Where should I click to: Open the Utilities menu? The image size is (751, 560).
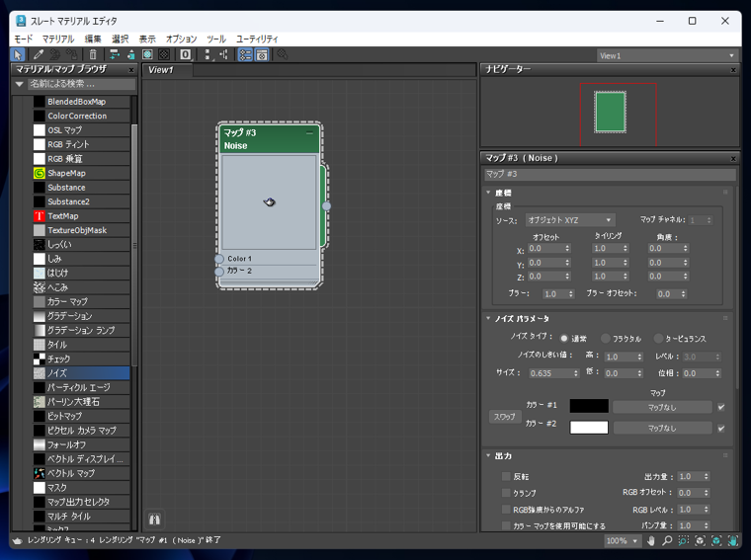click(x=257, y=40)
